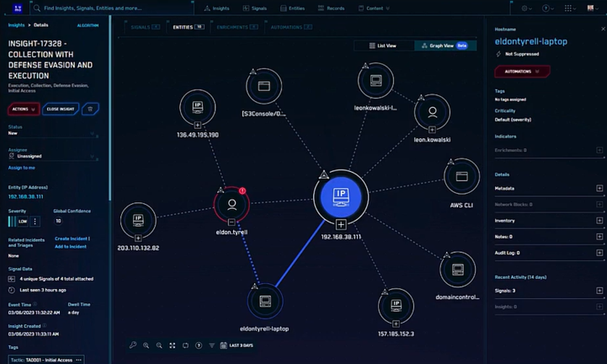
Task: Expand the 192.168.38.111 node plus button
Action: click(341, 224)
